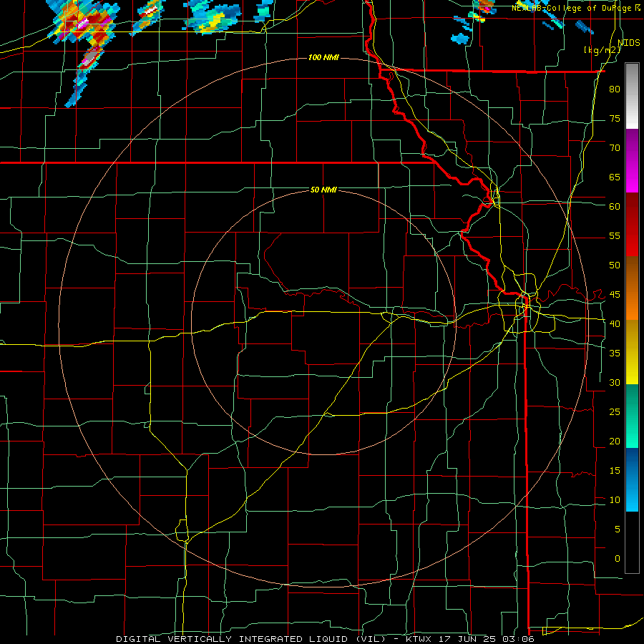Click the scale value "10"

pos(615,500)
